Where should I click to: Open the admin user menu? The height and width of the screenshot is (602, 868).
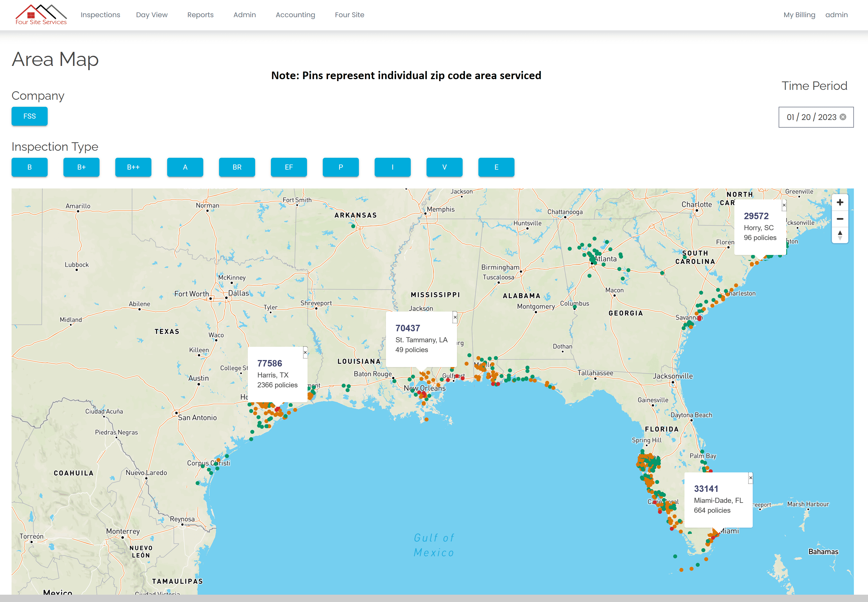pos(836,15)
